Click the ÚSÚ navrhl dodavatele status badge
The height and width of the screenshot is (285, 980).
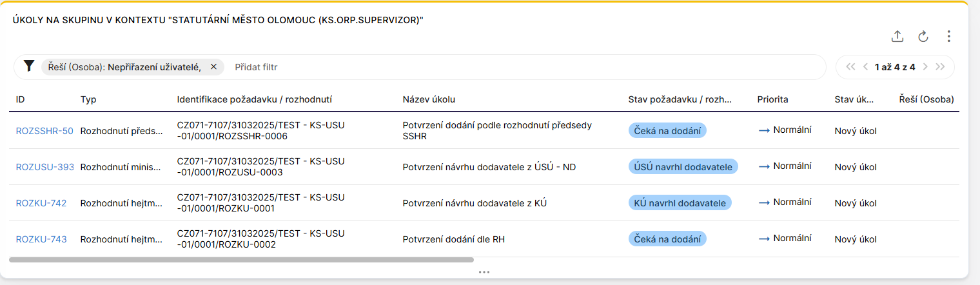(683, 167)
